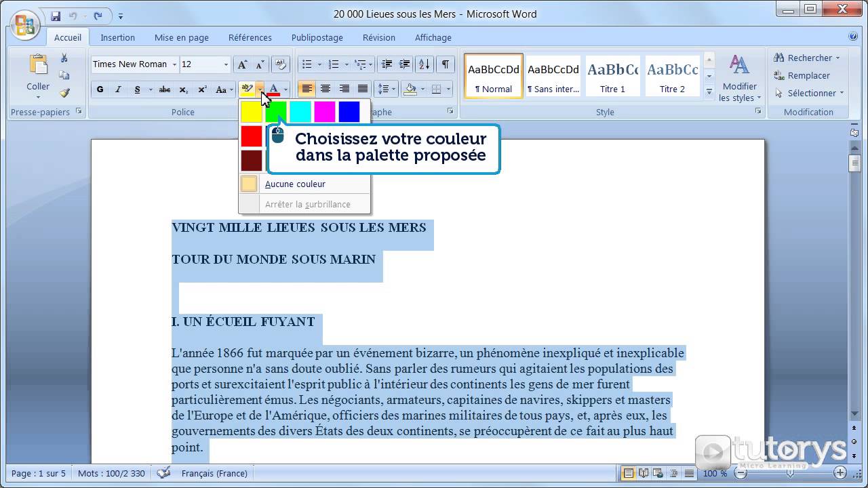This screenshot has width=868, height=488.
Task: Click the spelling check status bar icon
Action: click(163, 473)
